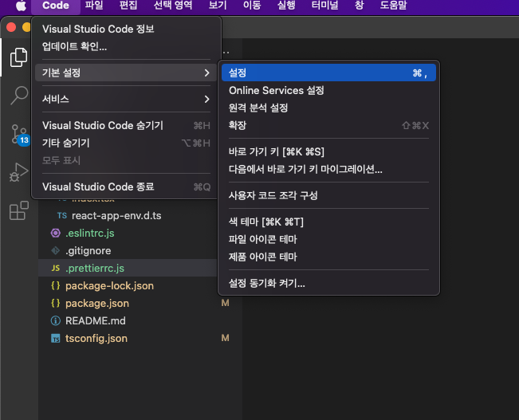
Task: Open 바로 가기 키 shortcuts entry
Action: point(328,151)
